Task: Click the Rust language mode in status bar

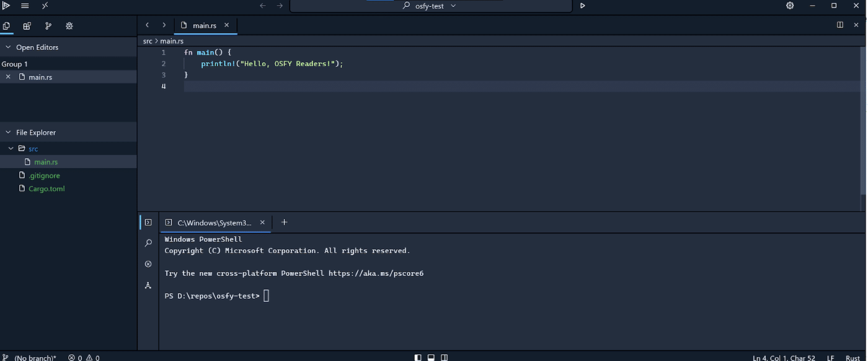Action: tap(852, 357)
